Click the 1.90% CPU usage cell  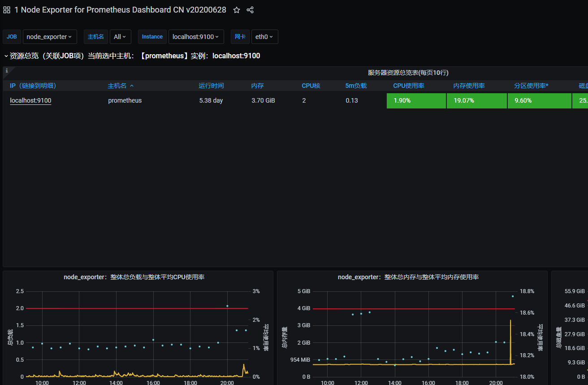(x=416, y=100)
